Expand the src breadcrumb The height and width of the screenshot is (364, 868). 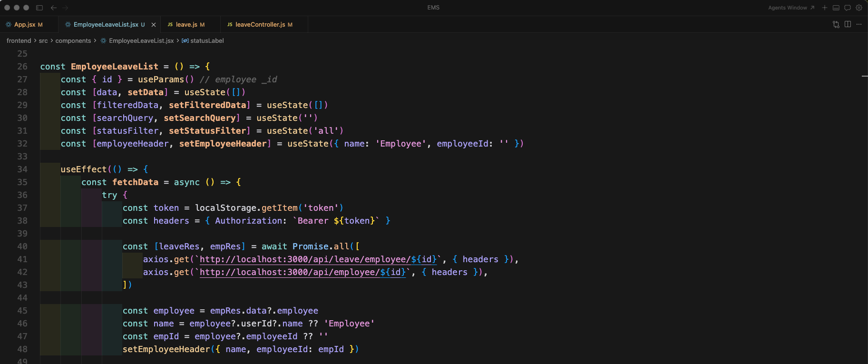tap(43, 41)
